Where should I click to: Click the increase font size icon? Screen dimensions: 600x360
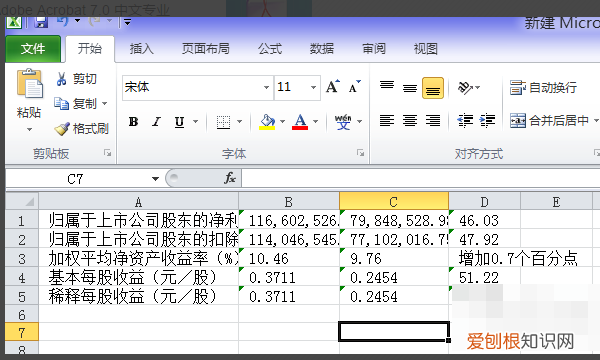point(333,86)
